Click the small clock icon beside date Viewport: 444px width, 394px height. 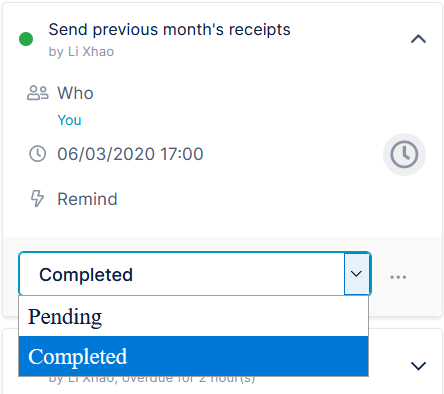click(38, 154)
